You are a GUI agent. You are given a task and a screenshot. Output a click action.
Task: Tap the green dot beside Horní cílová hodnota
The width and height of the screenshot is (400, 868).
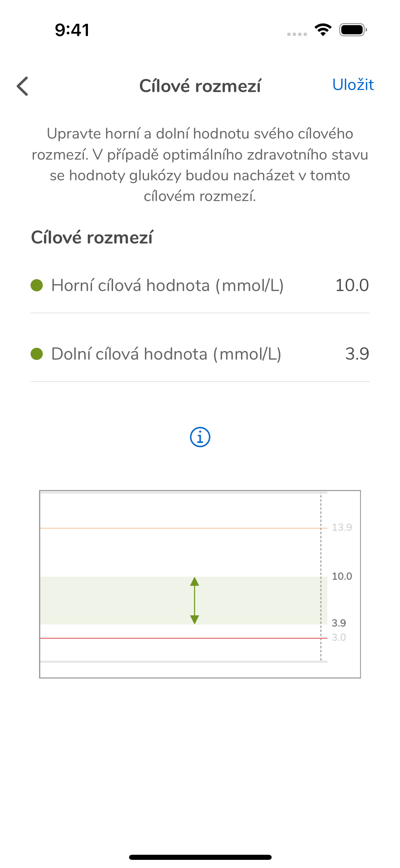point(37,285)
